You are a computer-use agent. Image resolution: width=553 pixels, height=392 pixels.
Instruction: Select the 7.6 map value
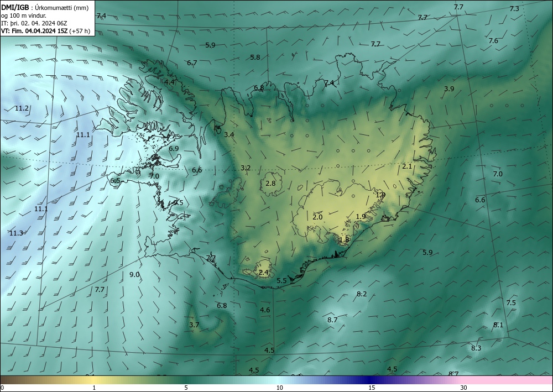click(493, 40)
